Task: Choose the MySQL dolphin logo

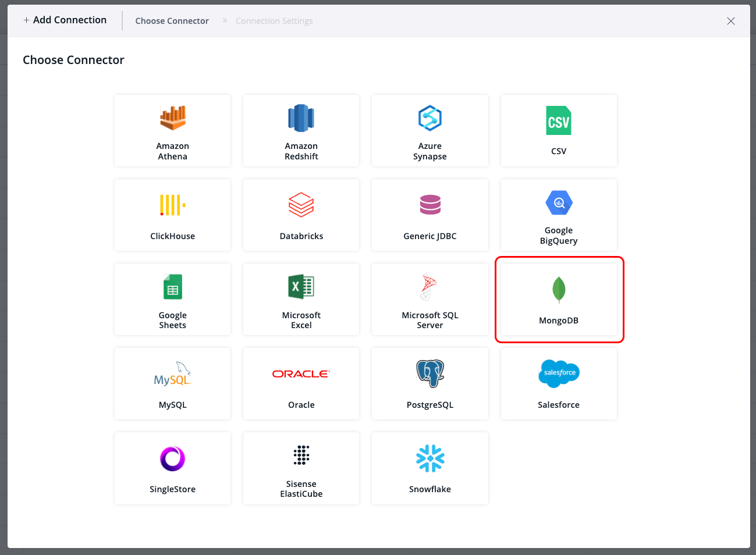Action: point(173,373)
